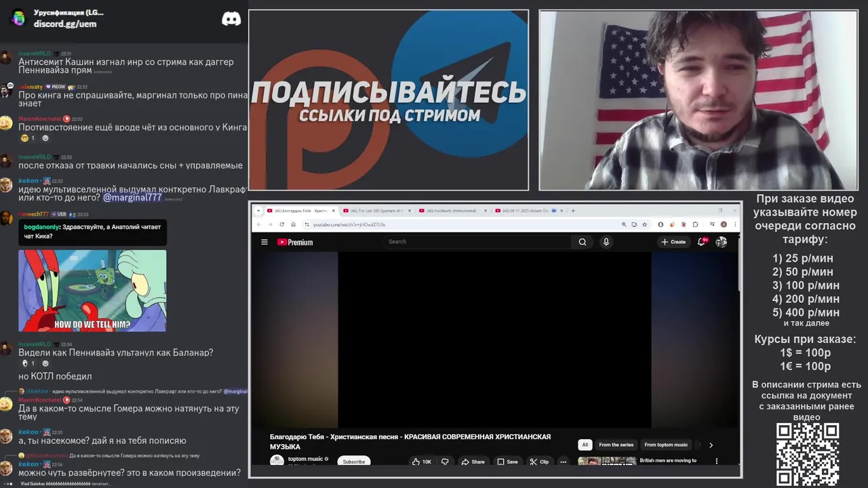
Task: Open the YouTube account avatar menu
Action: (722, 242)
